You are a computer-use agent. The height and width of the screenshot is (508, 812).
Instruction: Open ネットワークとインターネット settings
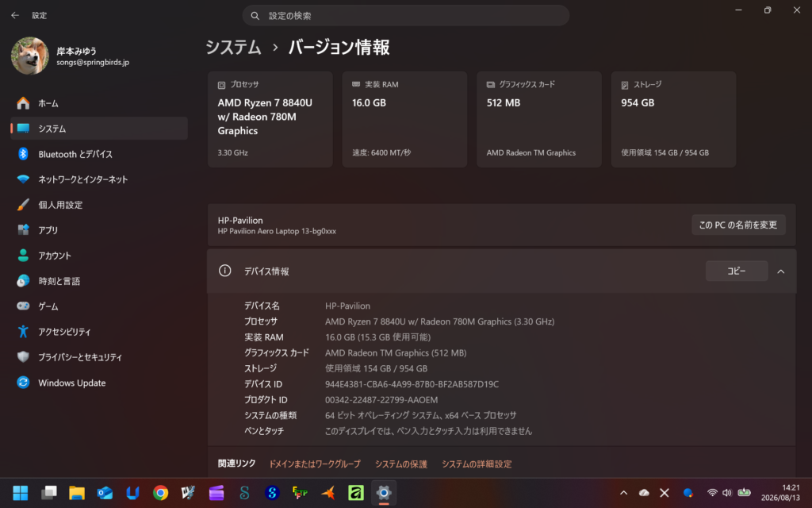click(x=99, y=179)
